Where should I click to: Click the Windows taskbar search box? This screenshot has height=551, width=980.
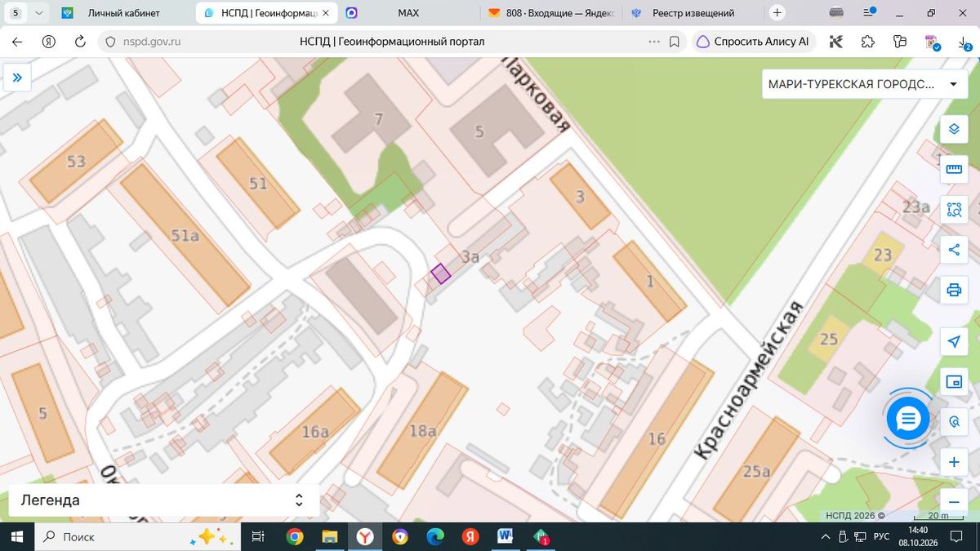(137, 537)
